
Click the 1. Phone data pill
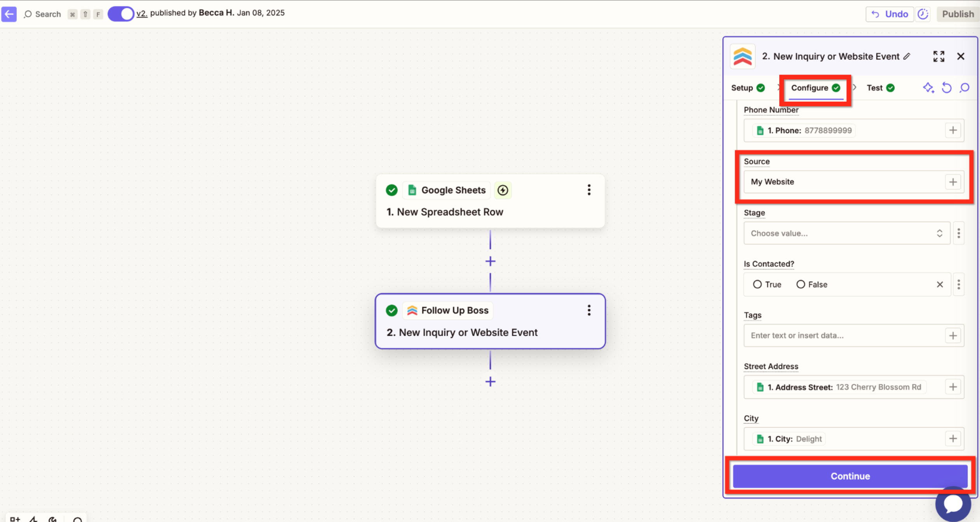click(x=804, y=130)
